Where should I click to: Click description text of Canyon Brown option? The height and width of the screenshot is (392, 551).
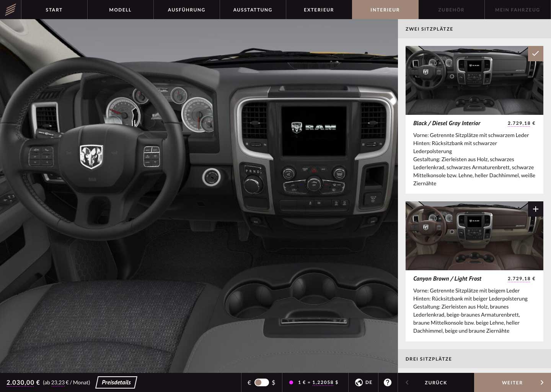point(470,311)
